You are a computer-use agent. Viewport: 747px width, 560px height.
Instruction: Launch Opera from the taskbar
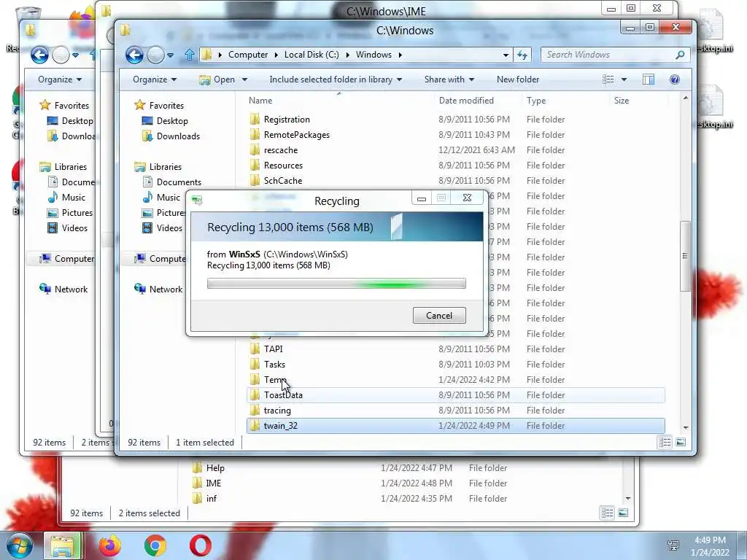[x=201, y=545]
